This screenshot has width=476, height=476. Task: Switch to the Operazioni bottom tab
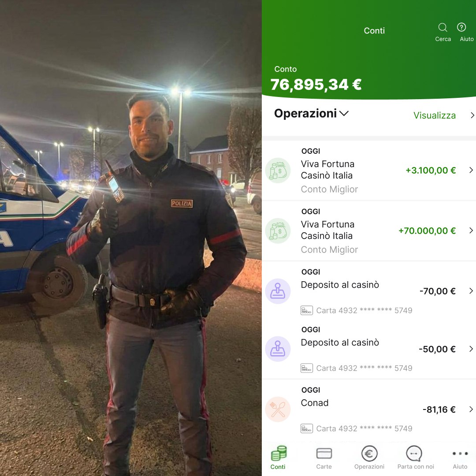point(369,458)
